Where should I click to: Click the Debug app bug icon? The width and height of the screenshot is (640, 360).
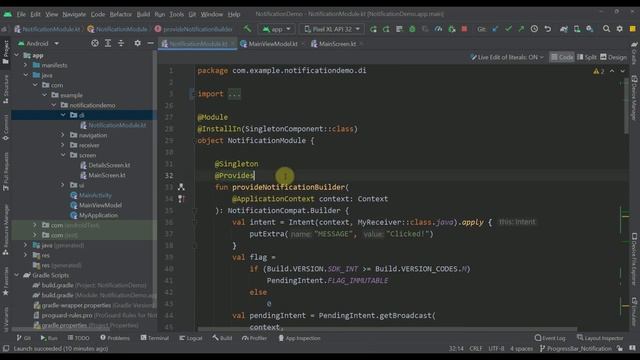pos(412,29)
